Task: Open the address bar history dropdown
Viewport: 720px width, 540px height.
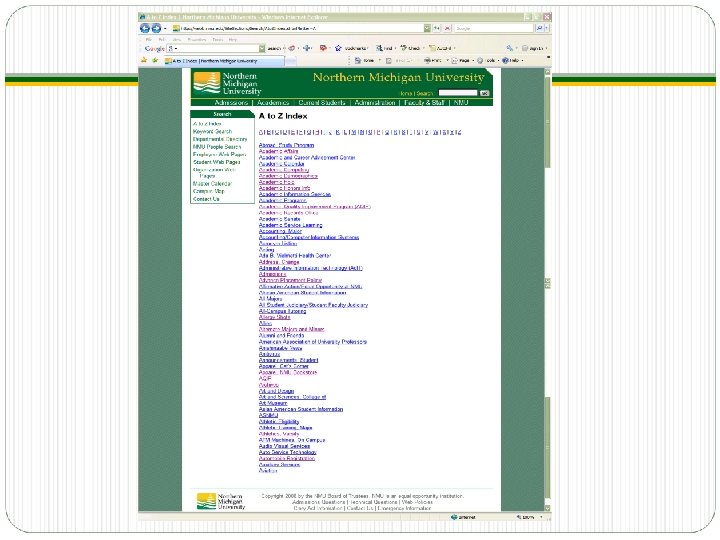Action: pyautogui.click(x=427, y=28)
